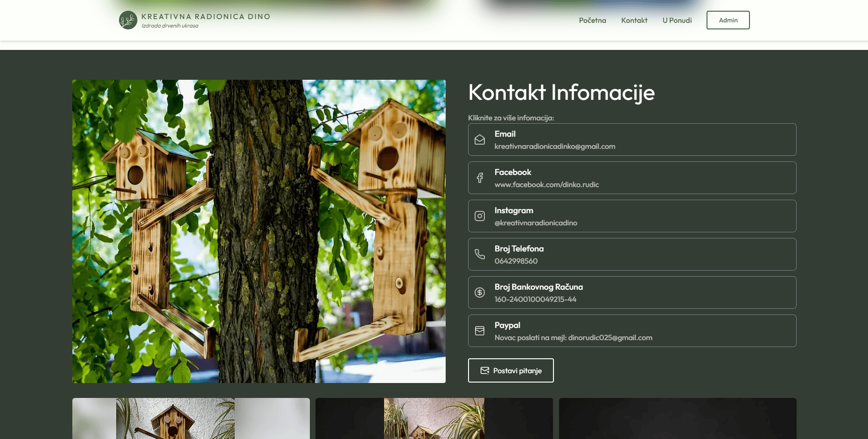Click the Izdrada drvenih ukrasa tagline

[170, 26]
